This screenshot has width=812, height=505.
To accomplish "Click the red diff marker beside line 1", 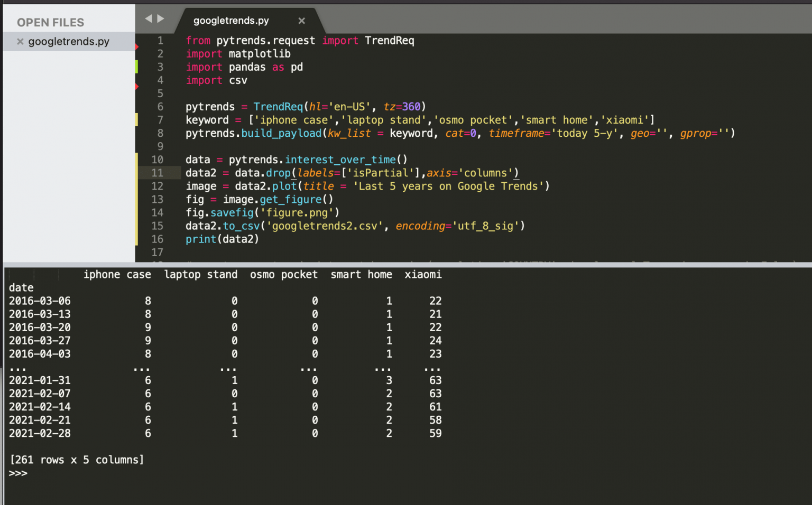I will pos(137,46).
